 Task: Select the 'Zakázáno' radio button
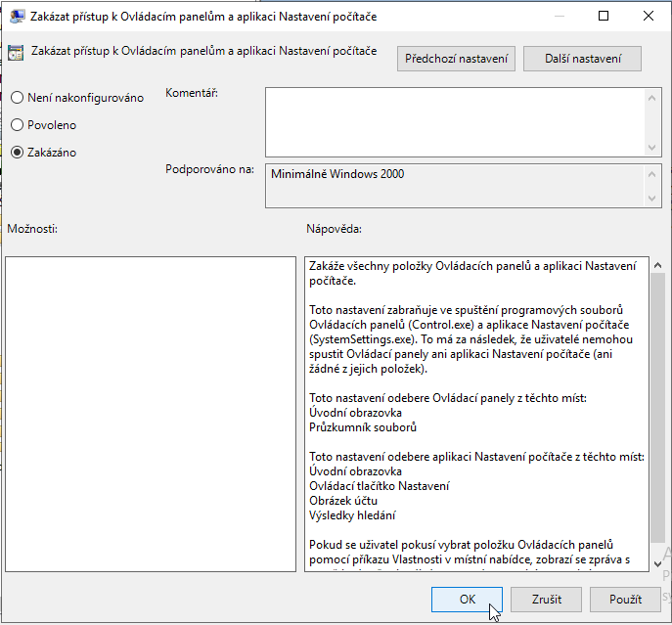coord(18,153)
